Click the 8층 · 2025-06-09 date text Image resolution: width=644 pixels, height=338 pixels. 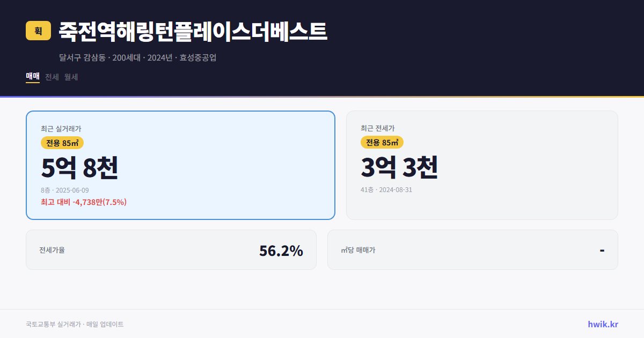(64, 190)
